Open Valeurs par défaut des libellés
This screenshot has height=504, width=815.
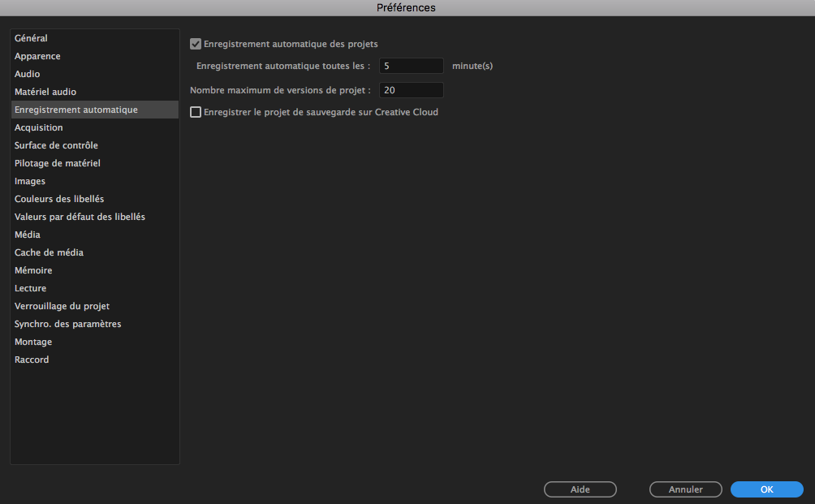coord(95,217)
